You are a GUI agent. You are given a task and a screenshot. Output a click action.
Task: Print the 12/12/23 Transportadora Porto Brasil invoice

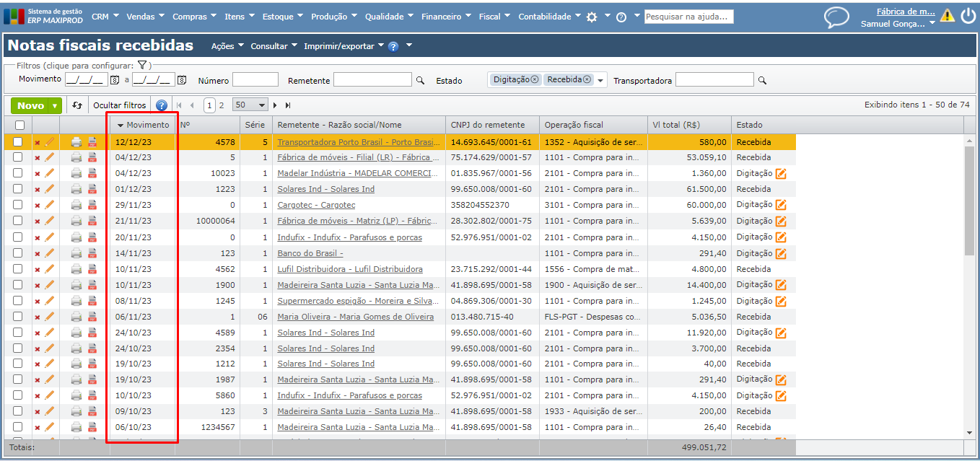pos(76,142)
